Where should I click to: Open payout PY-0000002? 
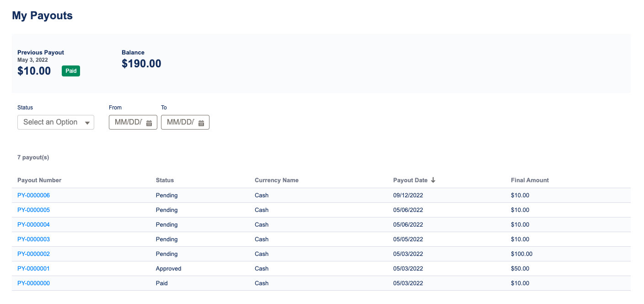point(33,254)
